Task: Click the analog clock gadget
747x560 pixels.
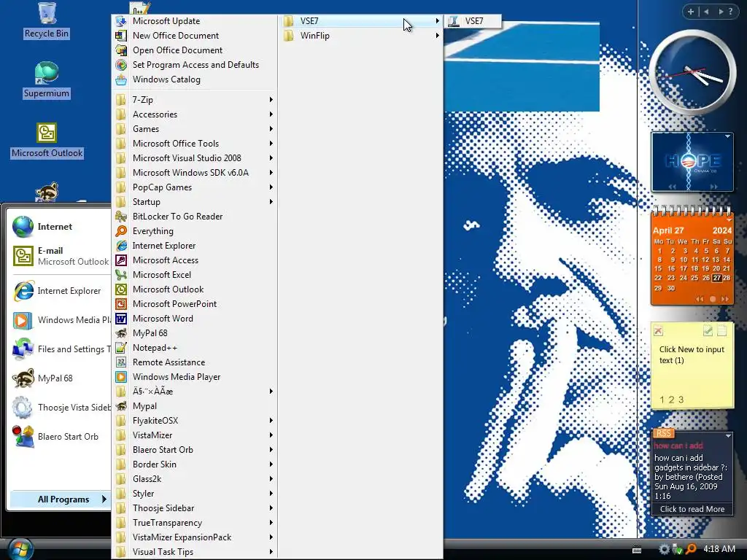Action: 692,72
